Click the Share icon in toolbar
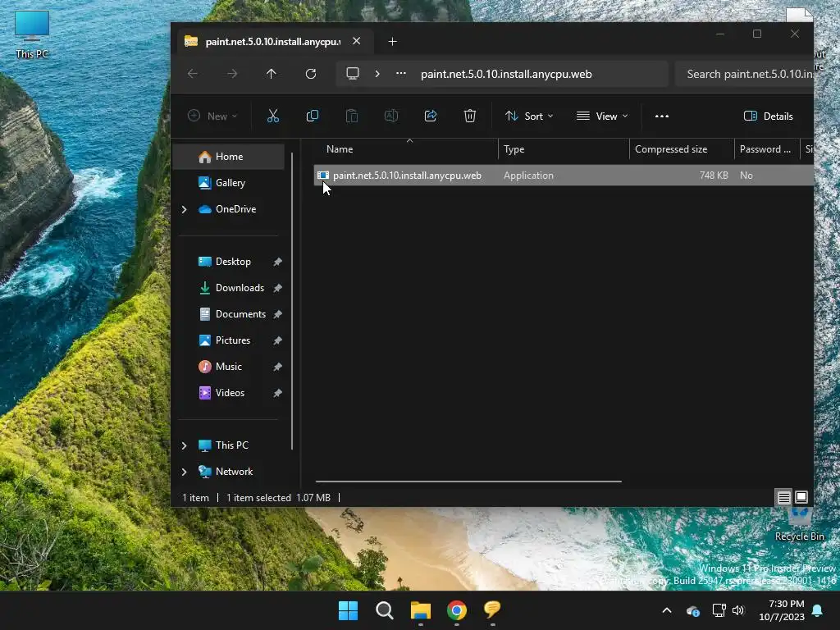Viewport: 840px width, 630px height. click(x=431, y=116)
